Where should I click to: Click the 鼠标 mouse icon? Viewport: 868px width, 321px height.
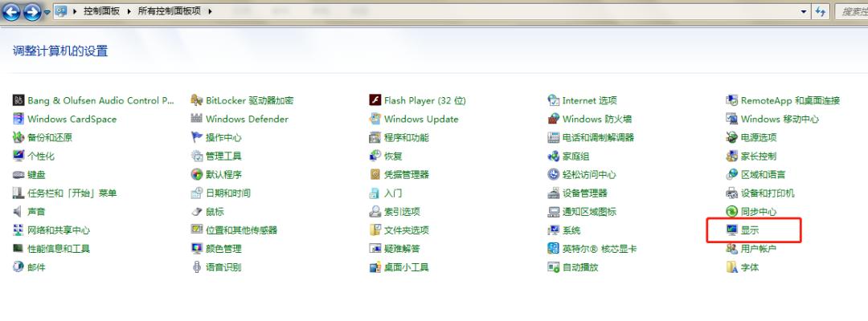[x=197, y=212]
